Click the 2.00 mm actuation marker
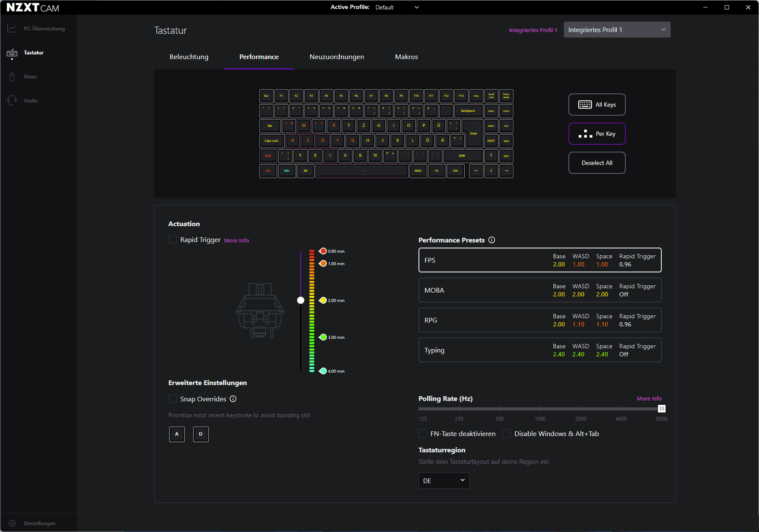 click(323, 300)
